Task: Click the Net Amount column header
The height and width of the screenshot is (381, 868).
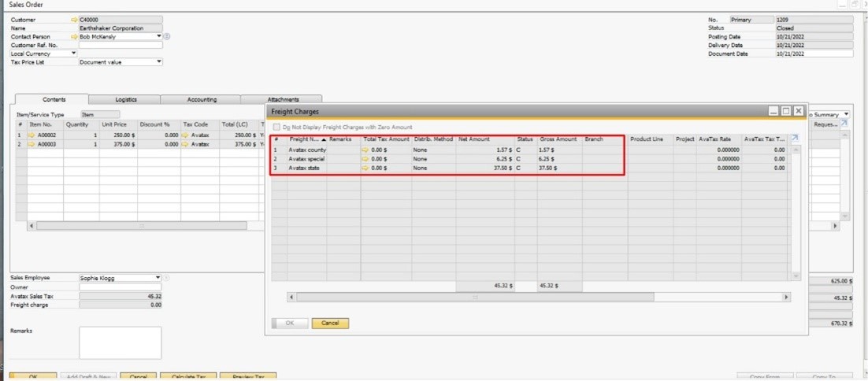Action: (485, 139)
